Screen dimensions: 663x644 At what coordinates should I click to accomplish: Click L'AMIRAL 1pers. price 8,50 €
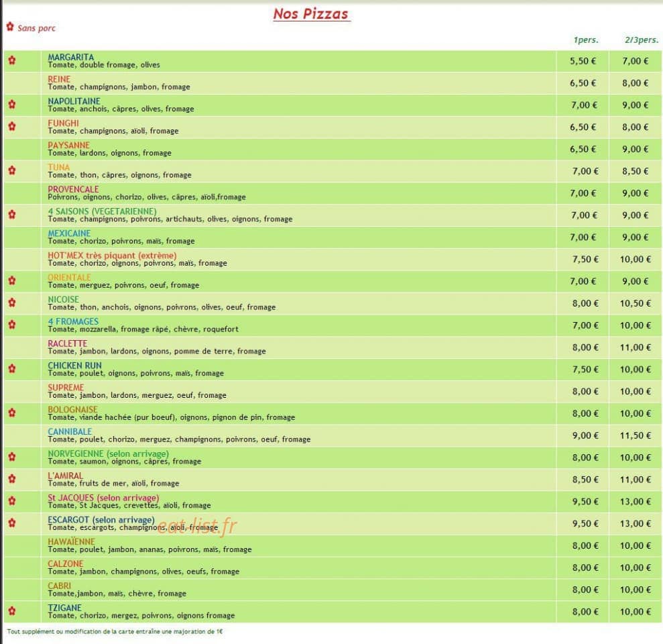coord(585,479)
